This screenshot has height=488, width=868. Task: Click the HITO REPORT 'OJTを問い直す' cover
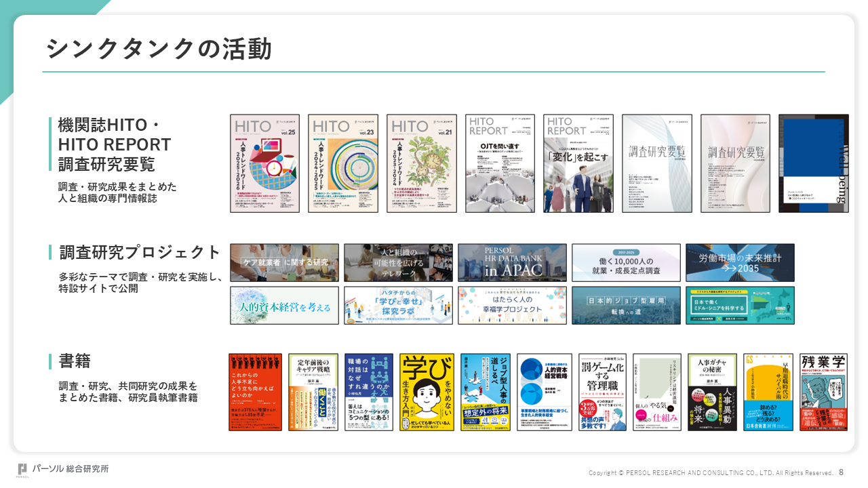click(x=500, y=163)
